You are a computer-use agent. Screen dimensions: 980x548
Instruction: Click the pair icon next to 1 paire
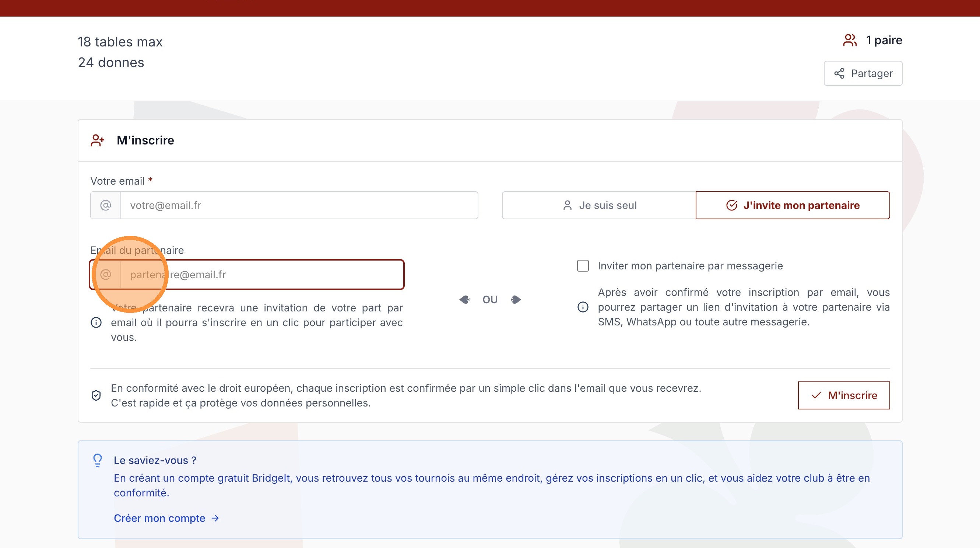pyautogui.click(x=850, y=40)
